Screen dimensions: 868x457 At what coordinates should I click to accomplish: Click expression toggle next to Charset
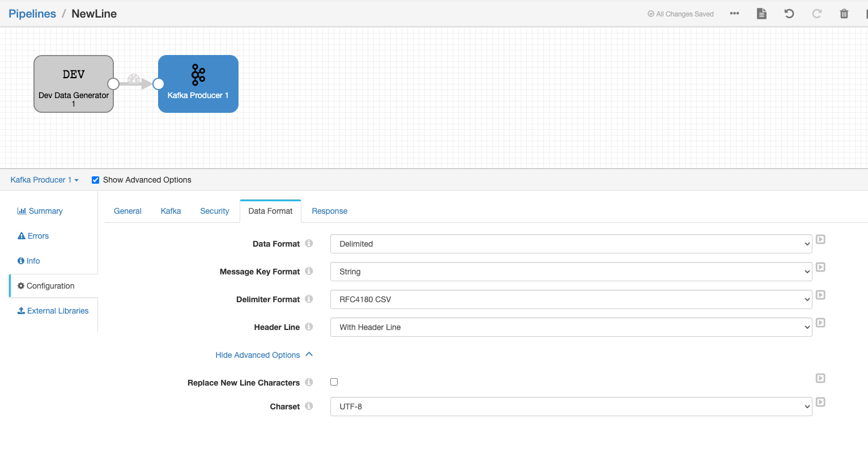[x=820, y=402]
